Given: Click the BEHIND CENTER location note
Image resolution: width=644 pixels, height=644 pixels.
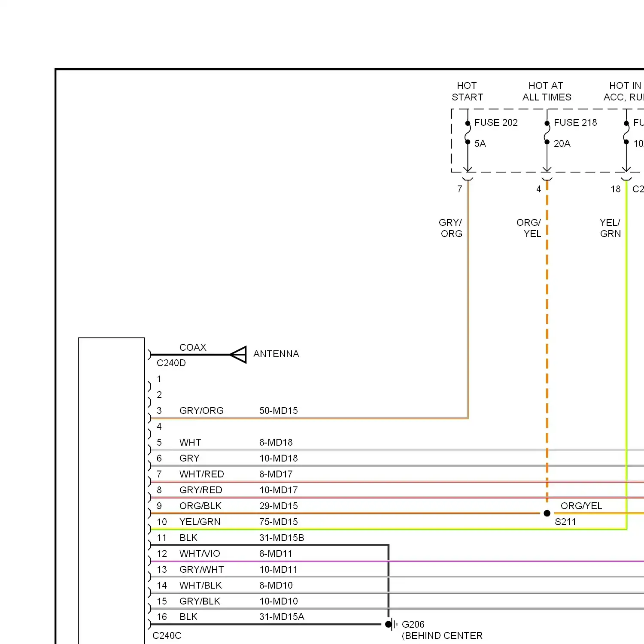Looking at the screenshot, I should (442, 635).
